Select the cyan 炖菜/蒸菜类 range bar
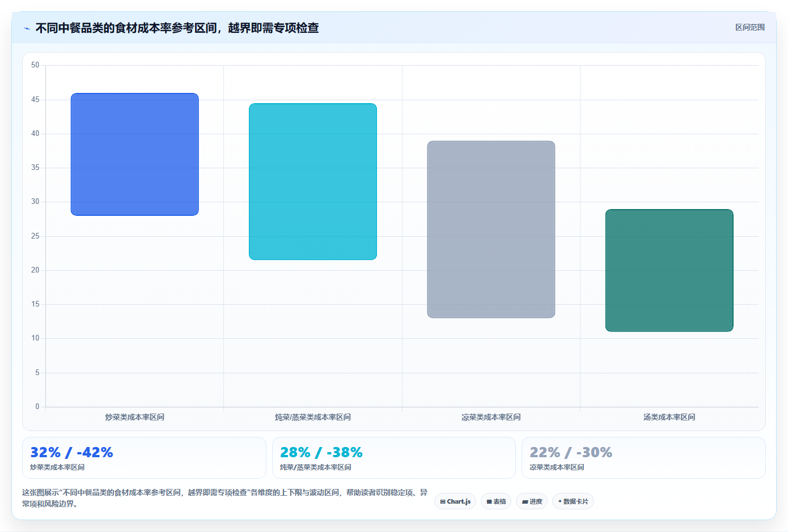The width and height of the screenshot is (788, 532). click(313, 181)
